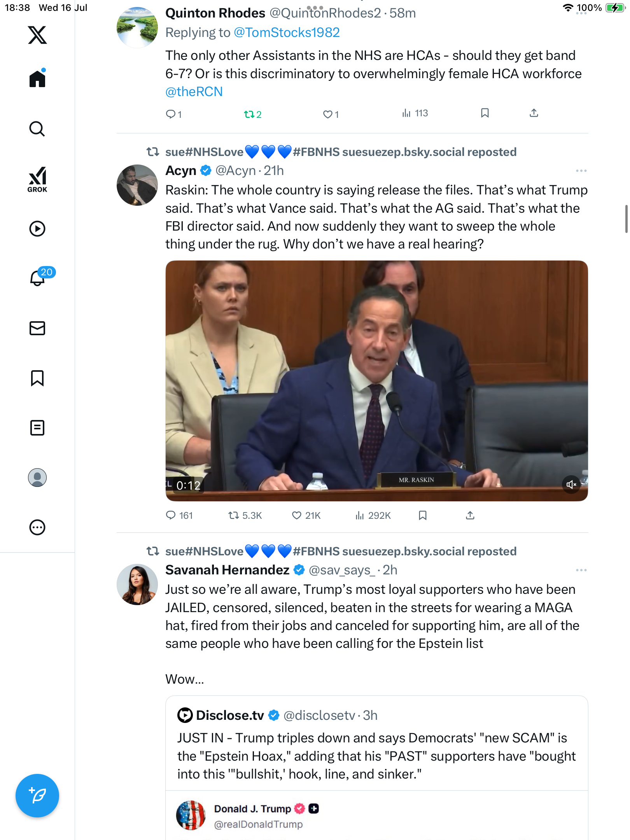Unmute the Raskin video
Image resolution: width=630 pixels, height=840 pixels.
tap(571, 485)
